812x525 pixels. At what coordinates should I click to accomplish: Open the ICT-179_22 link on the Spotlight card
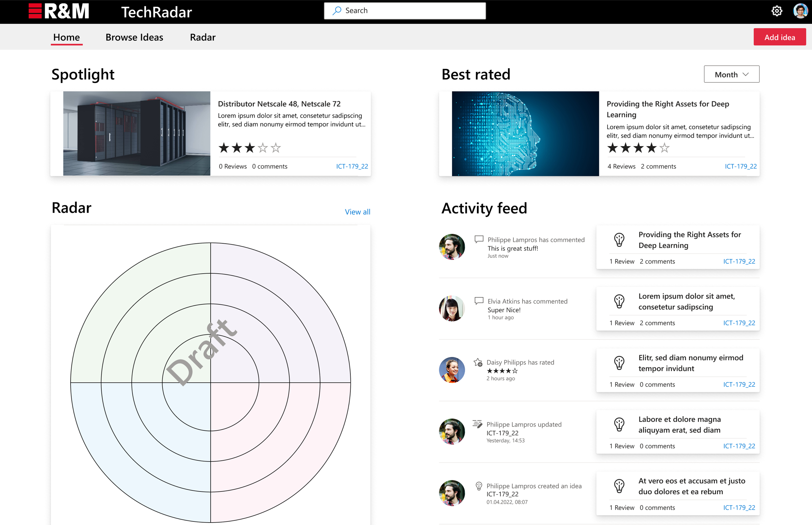click(352, 166)
